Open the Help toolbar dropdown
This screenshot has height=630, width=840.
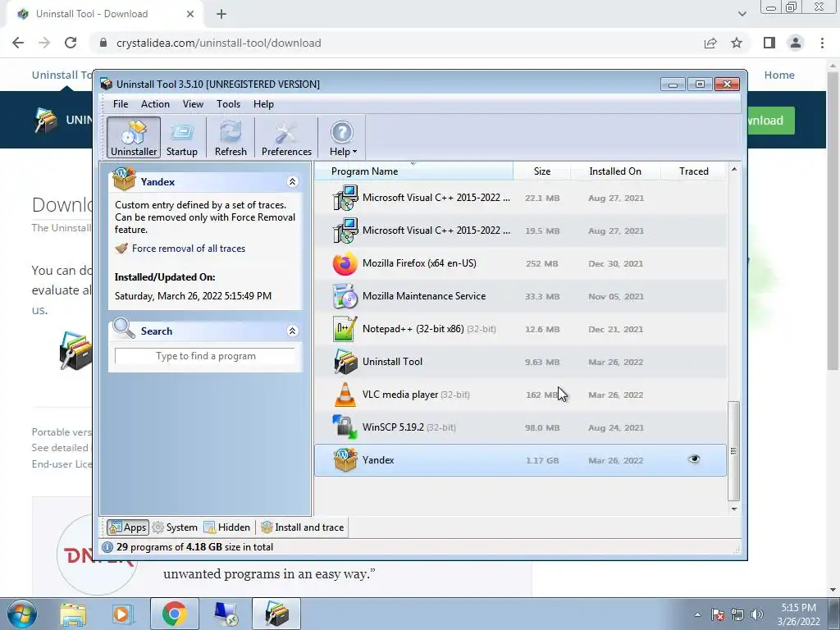[x=343, y=138]
